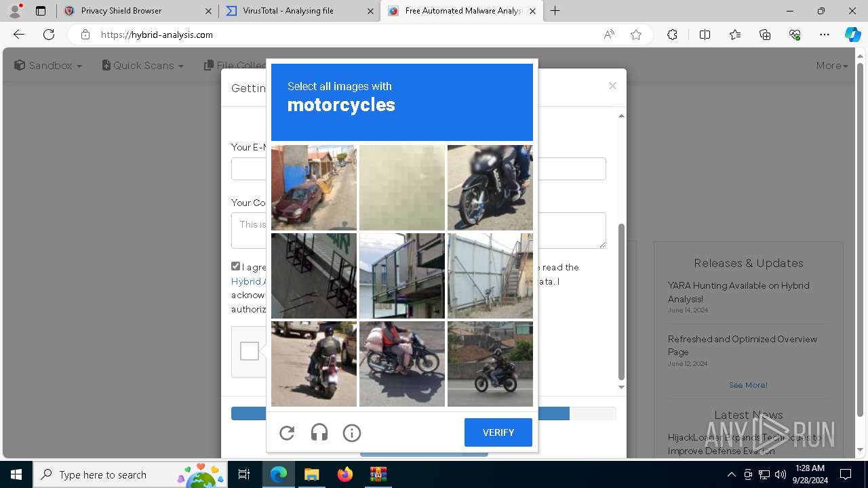Image resolution: width=868 pixels, height=488 pixels.
Task: Select the rider seen from behind tile
Action: tap(314, 364)
